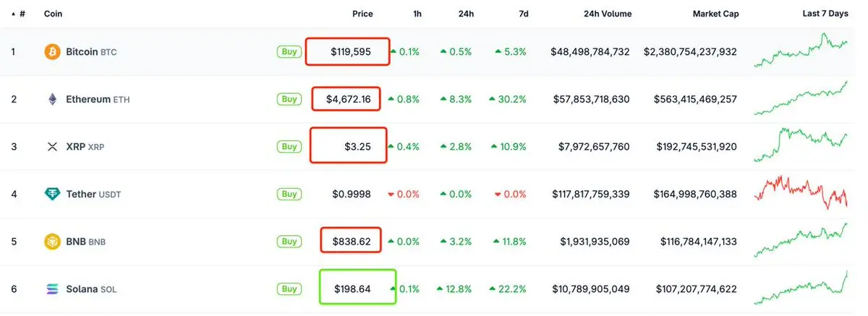
Task: Click the Ethereum diamond icon
Action: click(52, 99)
